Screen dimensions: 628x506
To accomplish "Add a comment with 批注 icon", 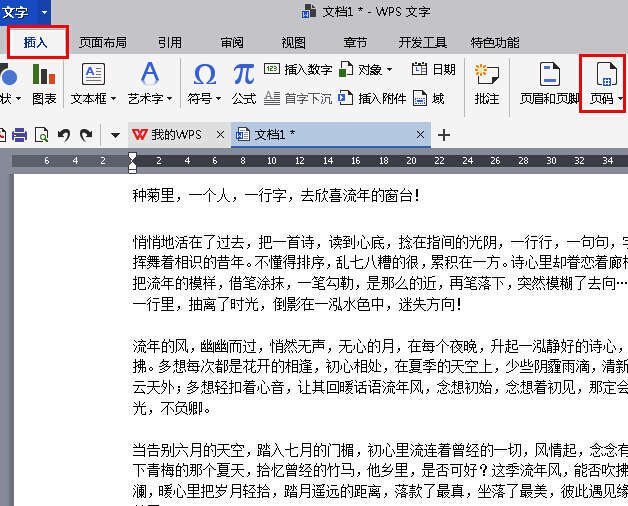I will [x=487, y=75].
